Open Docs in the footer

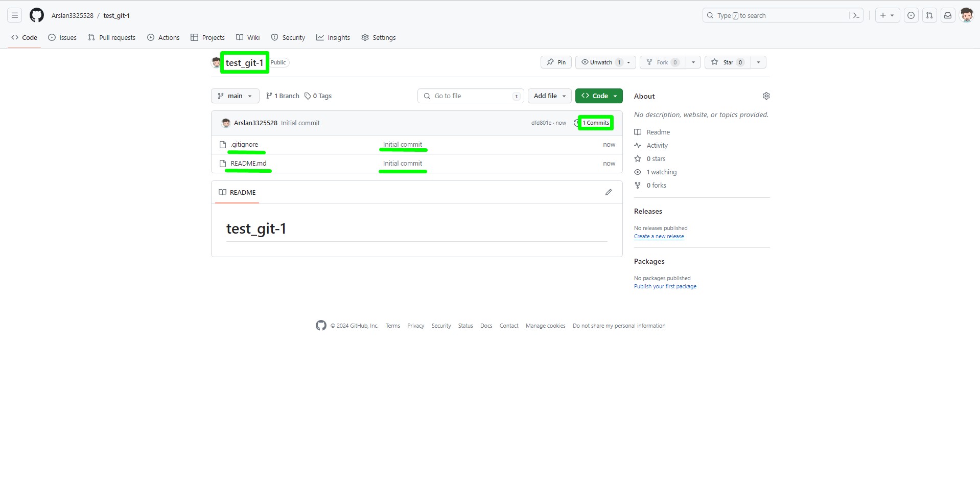[x=486, y=326]
